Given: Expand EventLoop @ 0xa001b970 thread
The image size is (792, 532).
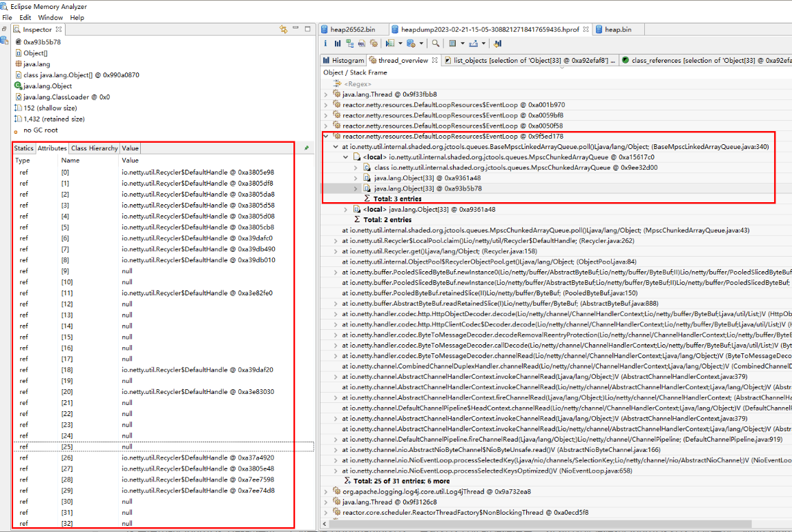Looking at the screenshot, I should (326, 105).
